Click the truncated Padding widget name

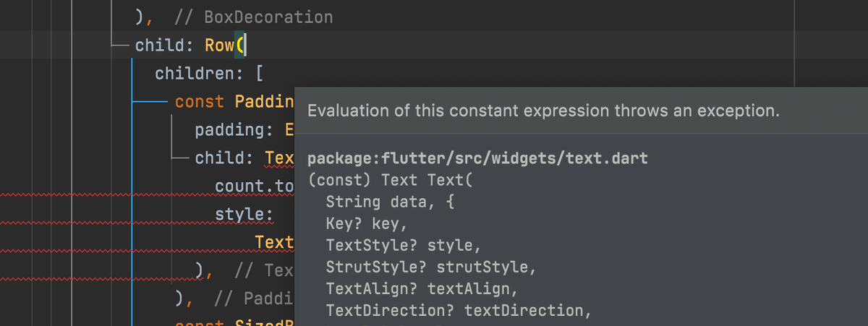(265, 102)
